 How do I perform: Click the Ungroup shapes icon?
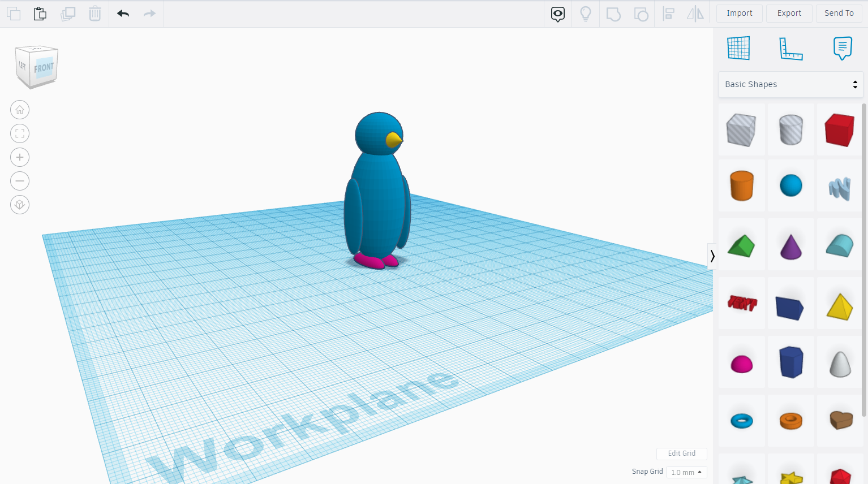[641, 13]
